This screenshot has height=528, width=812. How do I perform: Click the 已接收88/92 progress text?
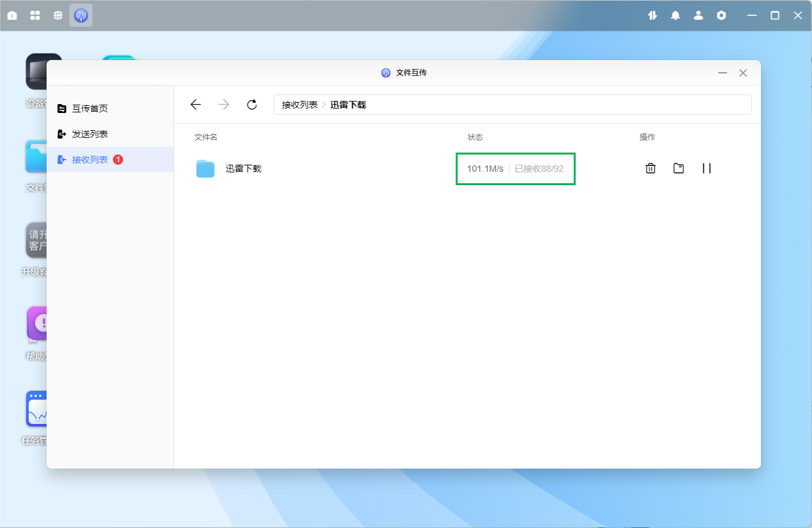point(539,169)
